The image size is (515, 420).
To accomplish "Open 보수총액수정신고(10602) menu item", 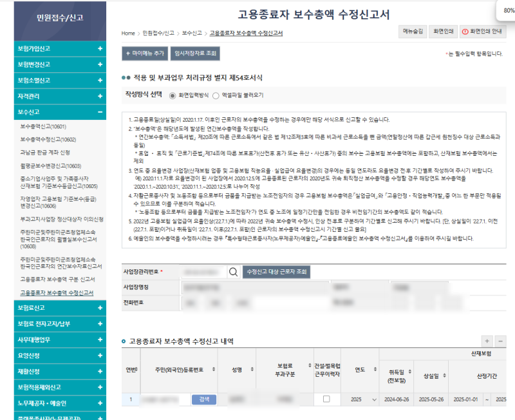I will click(48, 140).
